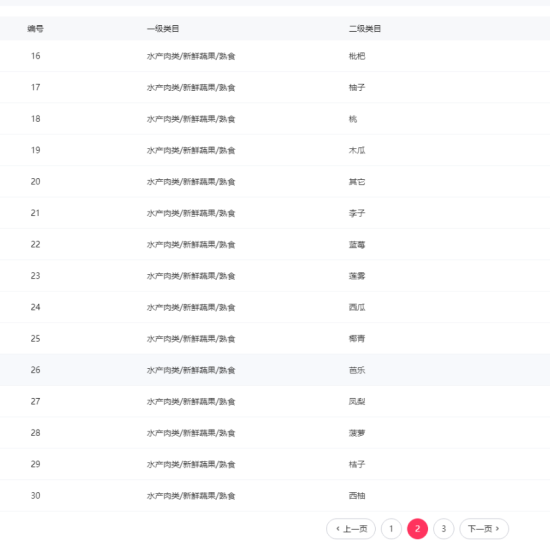Open page 1 in pagination
The image size is (550, 545).
coord(391,529)
